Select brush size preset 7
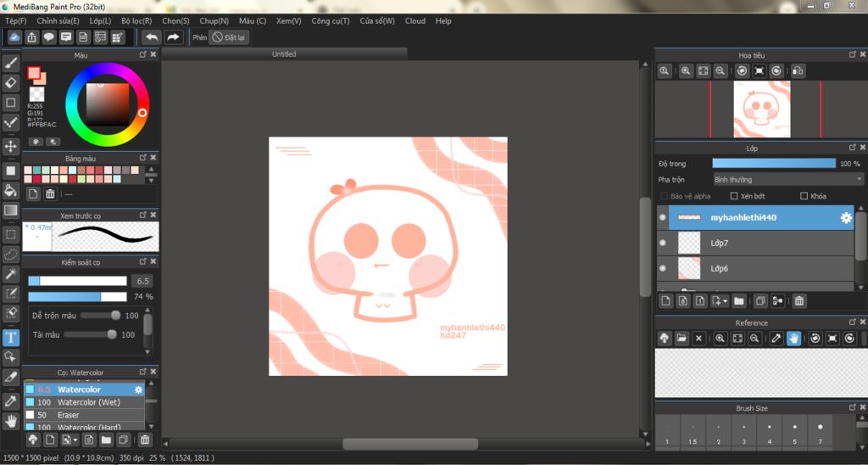The width and height of the screenshot is (868, 465). point(820,433)
